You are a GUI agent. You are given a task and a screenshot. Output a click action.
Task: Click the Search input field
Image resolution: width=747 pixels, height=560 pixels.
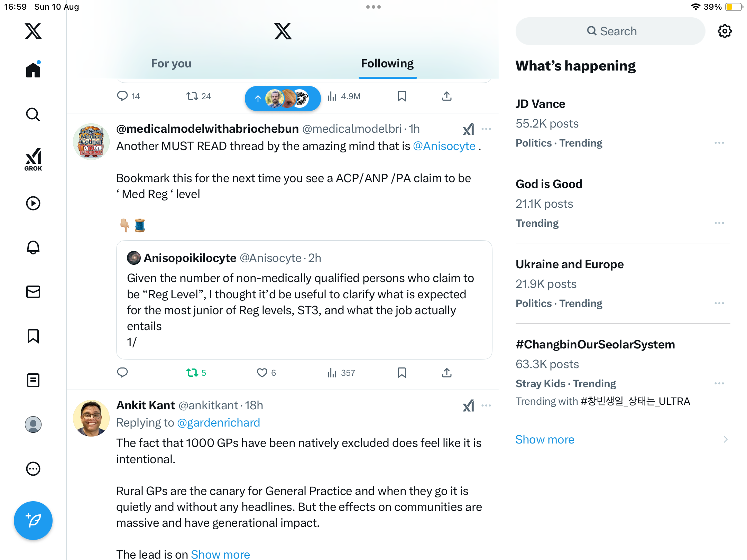click(610, 31)
